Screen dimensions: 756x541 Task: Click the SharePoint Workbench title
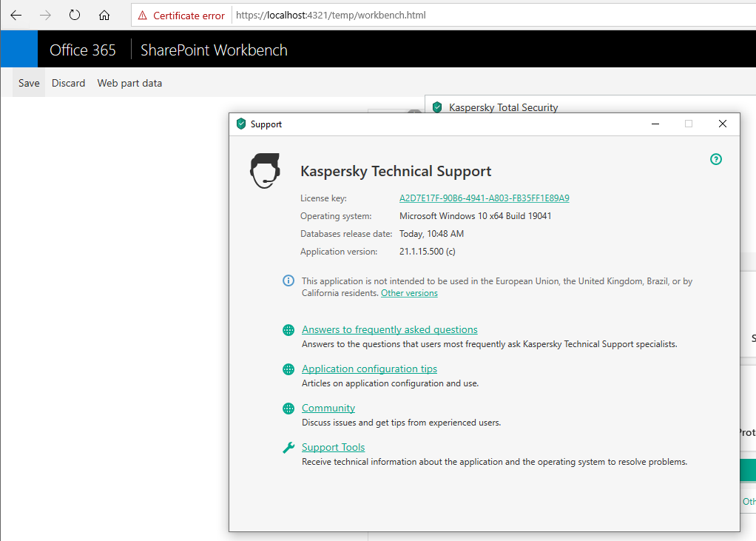click(x=214, y=50)
